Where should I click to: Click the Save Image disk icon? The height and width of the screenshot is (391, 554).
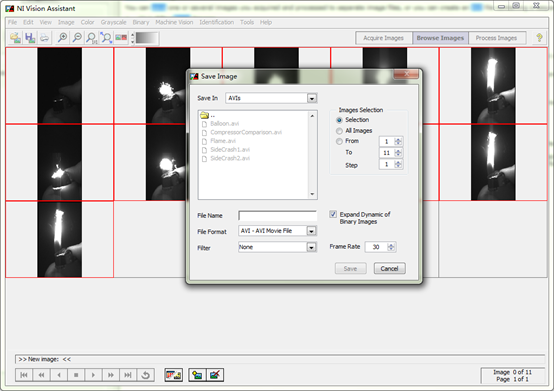pos(30,38)
